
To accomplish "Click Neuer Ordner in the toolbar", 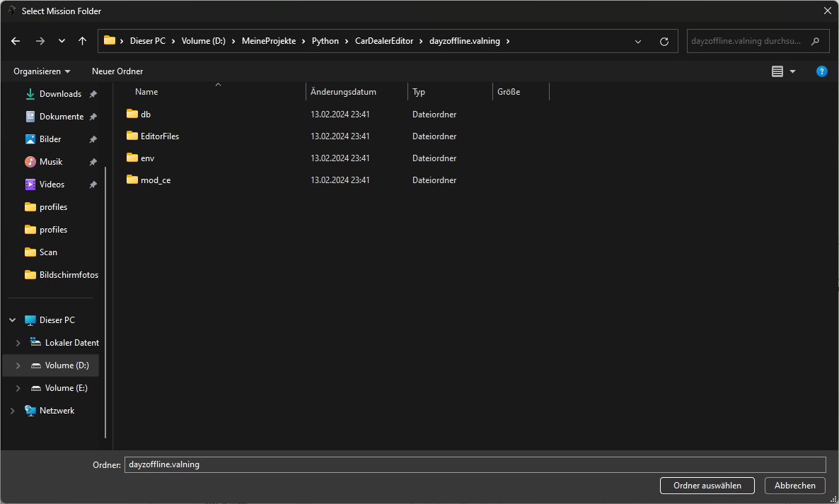I will click(117, 71).
